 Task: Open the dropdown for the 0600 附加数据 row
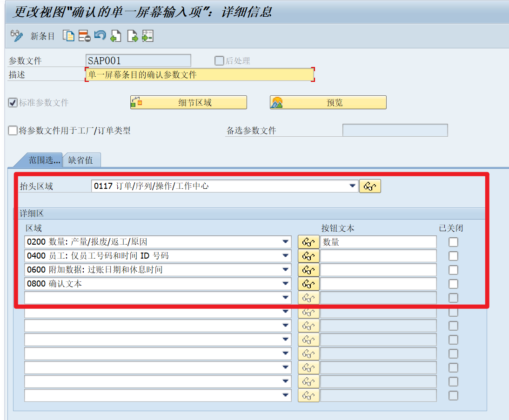285,269
